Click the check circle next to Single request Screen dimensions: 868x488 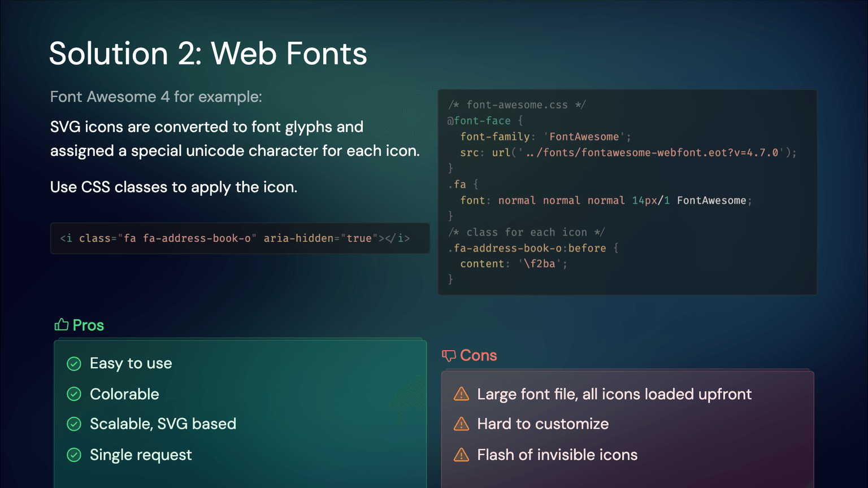(x=74, y=455)
